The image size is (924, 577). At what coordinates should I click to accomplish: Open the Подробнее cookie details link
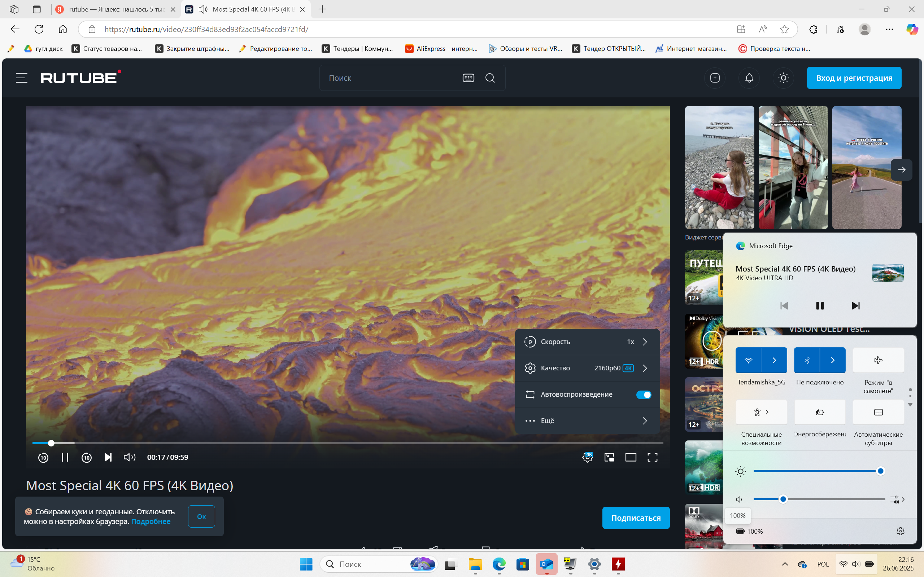point(151,521)
